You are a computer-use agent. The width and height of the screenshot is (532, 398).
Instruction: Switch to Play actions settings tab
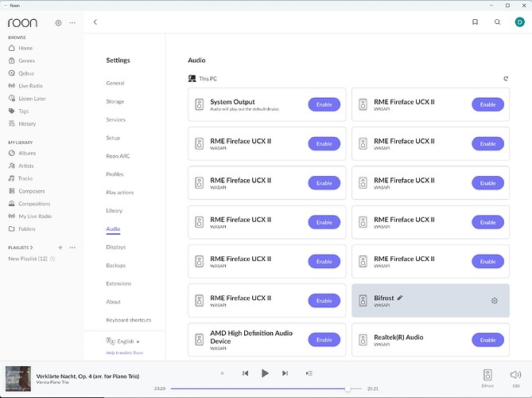[x=120, y=192]
